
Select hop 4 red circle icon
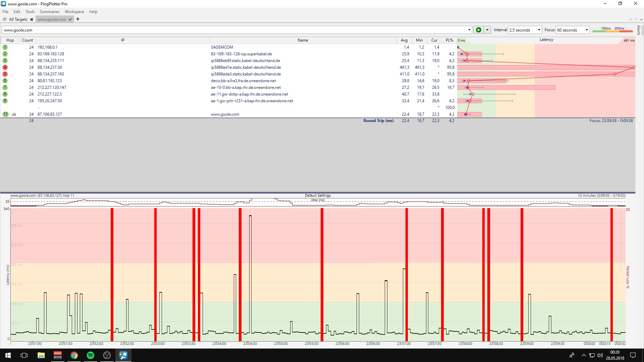coord(5,67)
